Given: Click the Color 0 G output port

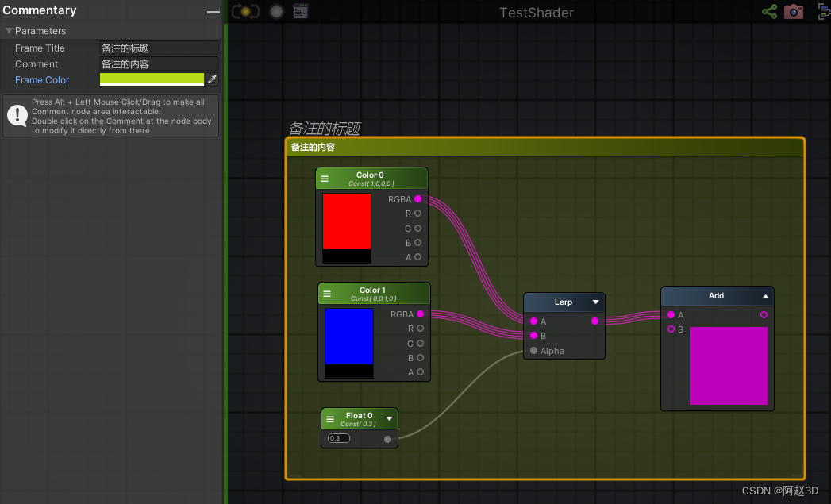Looking at the screenshot, I should pyautogui.click(x=418, y=228).
